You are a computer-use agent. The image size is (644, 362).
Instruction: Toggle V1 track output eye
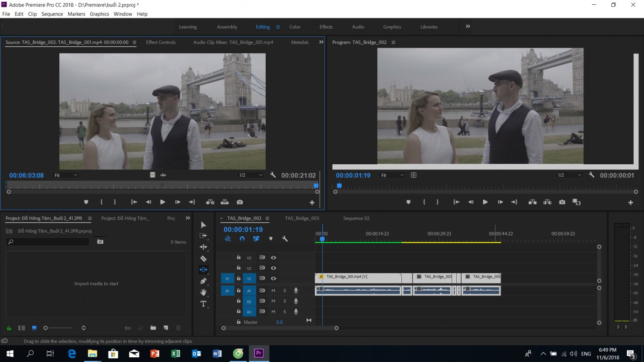point(273,278)
